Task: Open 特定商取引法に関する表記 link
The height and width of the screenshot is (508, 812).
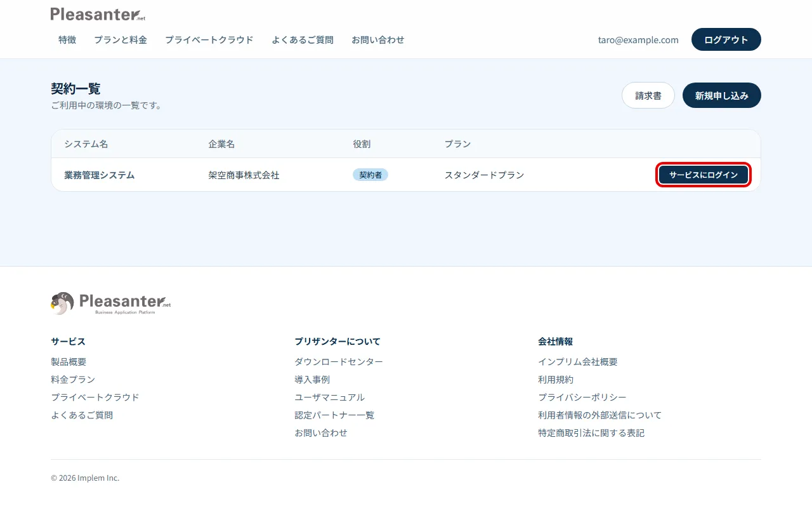Action: coord(591,432)
